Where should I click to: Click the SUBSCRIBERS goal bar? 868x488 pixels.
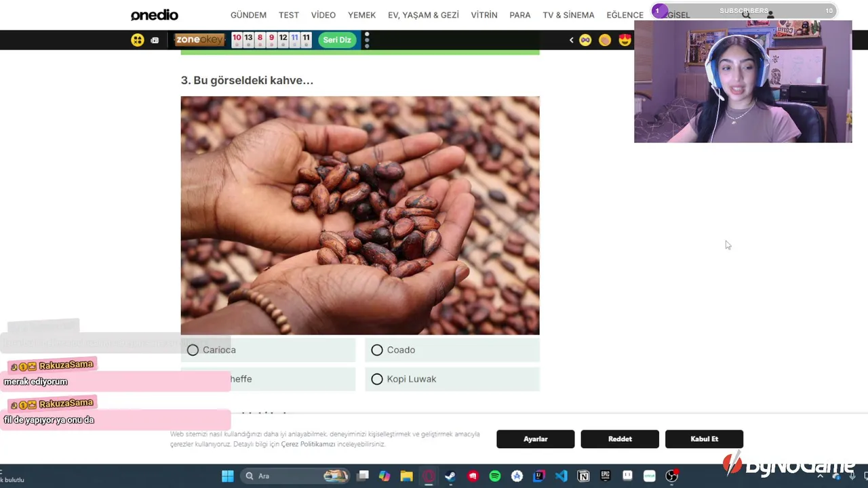click(744, 11)
